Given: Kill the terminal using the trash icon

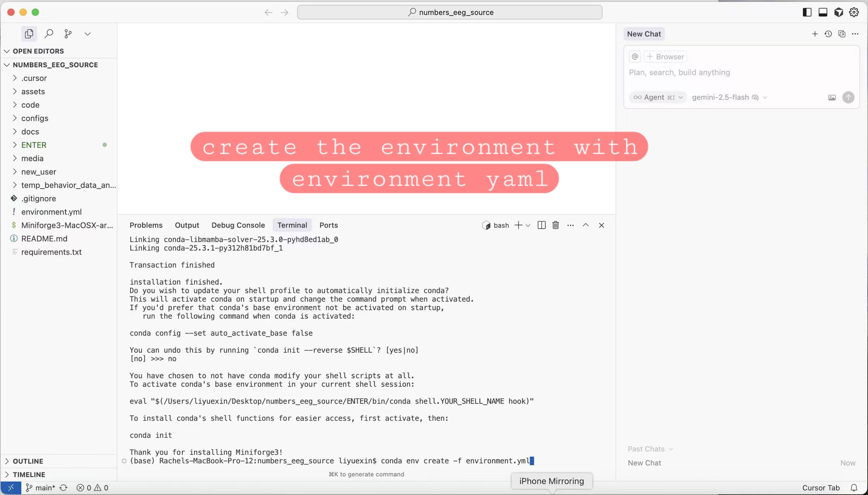Looking at the screenshot, I should click(555, 225).
